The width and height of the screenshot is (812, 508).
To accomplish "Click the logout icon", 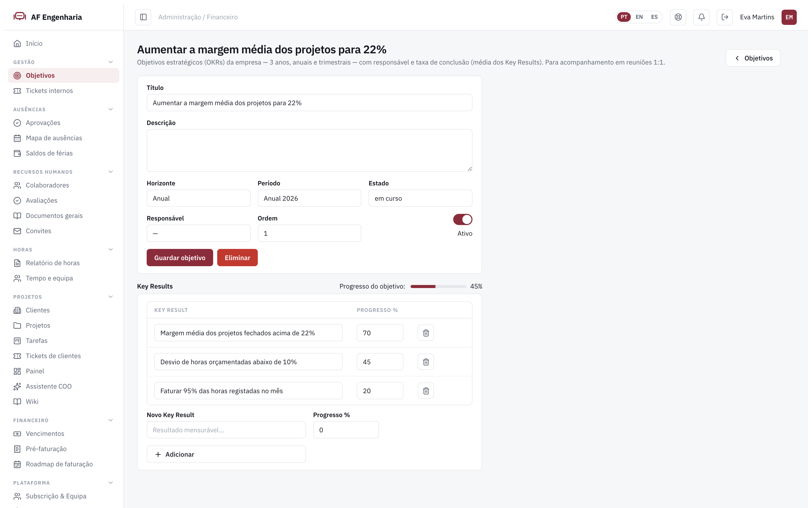I will point(725,17).
